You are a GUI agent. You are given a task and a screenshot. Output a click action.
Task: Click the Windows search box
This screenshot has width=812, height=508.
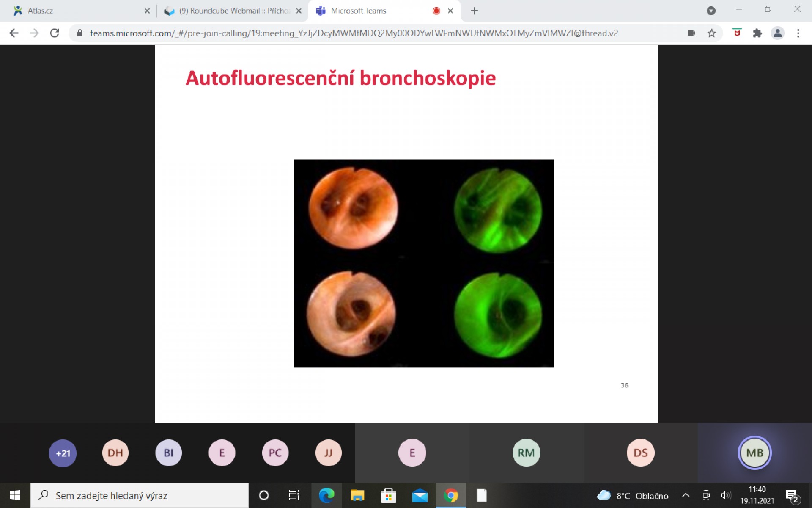[140, 495]
